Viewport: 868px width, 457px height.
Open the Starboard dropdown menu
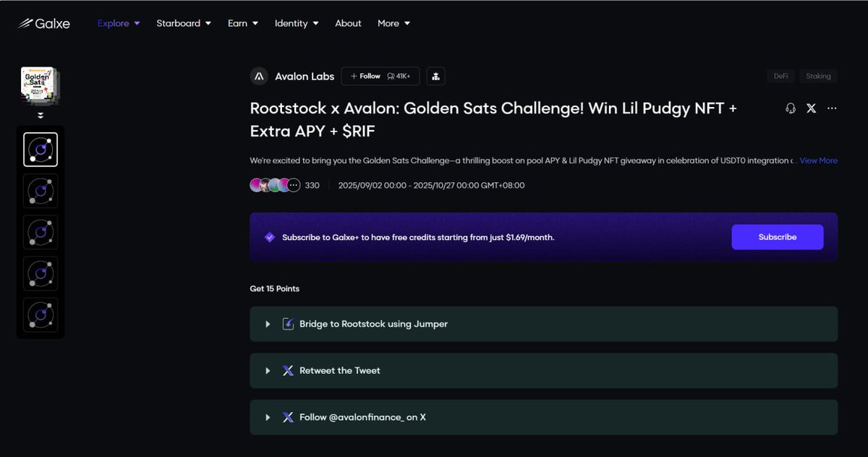[184, 23]
